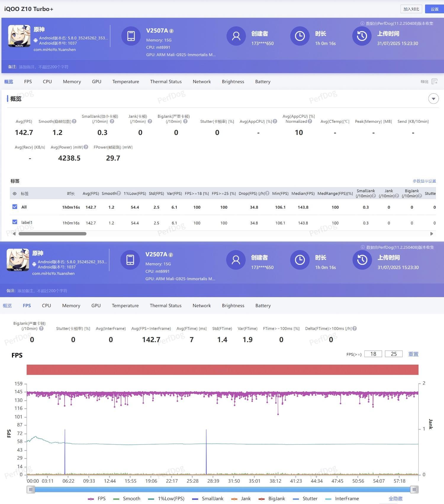Click Avg(Power) help icon
Viewport: 444px width, 504px height.
(86, 147)
